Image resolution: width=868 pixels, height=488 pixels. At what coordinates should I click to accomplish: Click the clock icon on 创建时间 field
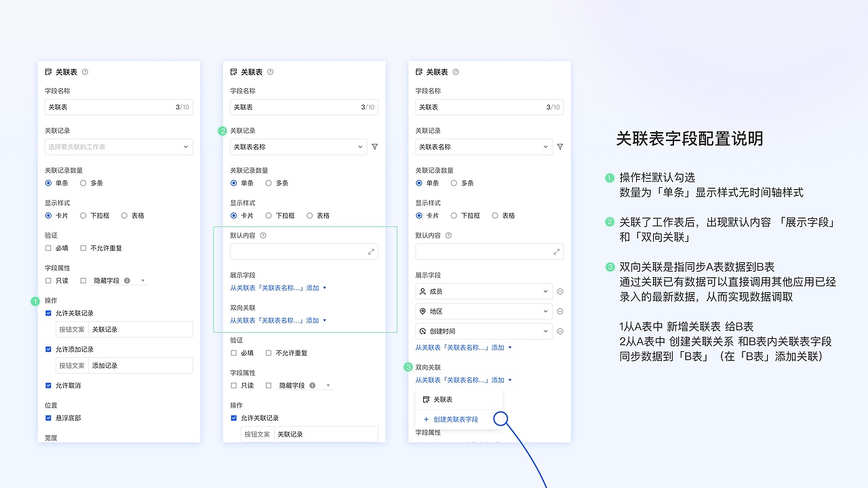coord(422,331)
